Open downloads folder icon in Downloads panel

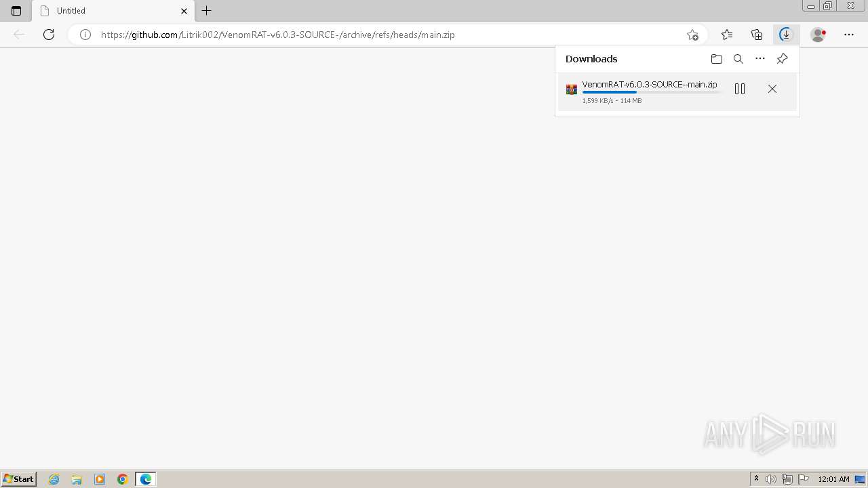(x=717, y=59)
